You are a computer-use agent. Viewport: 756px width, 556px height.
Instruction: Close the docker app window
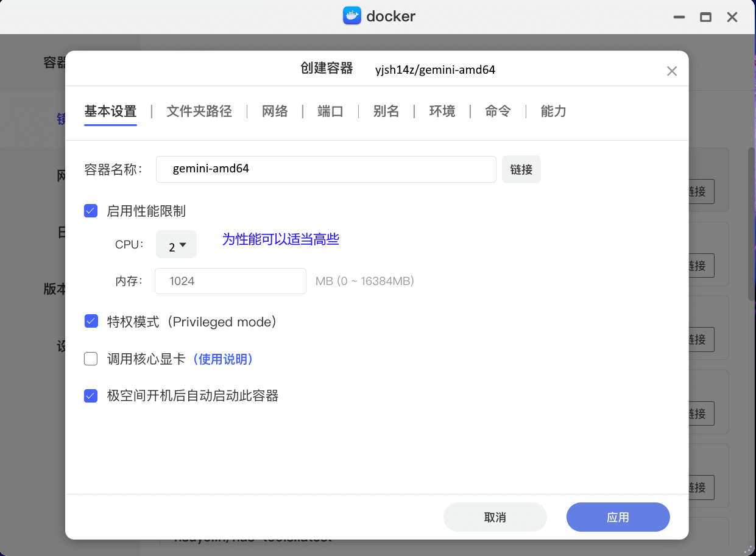click(732, 17)
